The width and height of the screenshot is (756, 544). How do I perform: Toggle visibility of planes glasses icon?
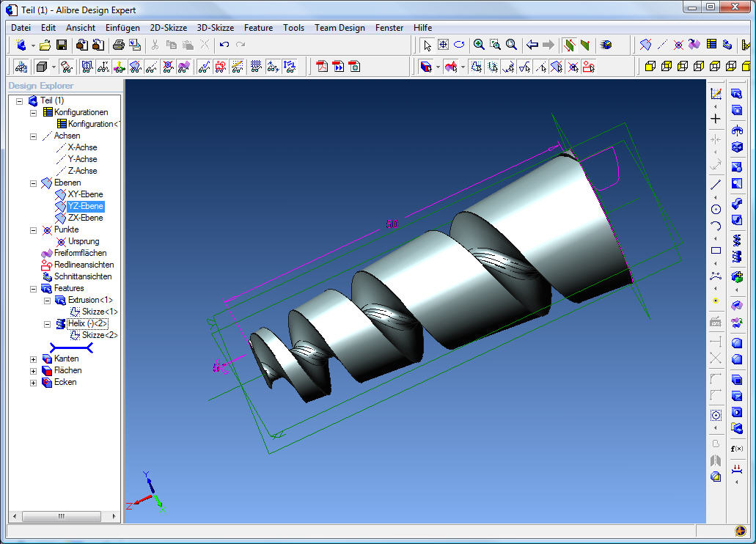(136, 67)
